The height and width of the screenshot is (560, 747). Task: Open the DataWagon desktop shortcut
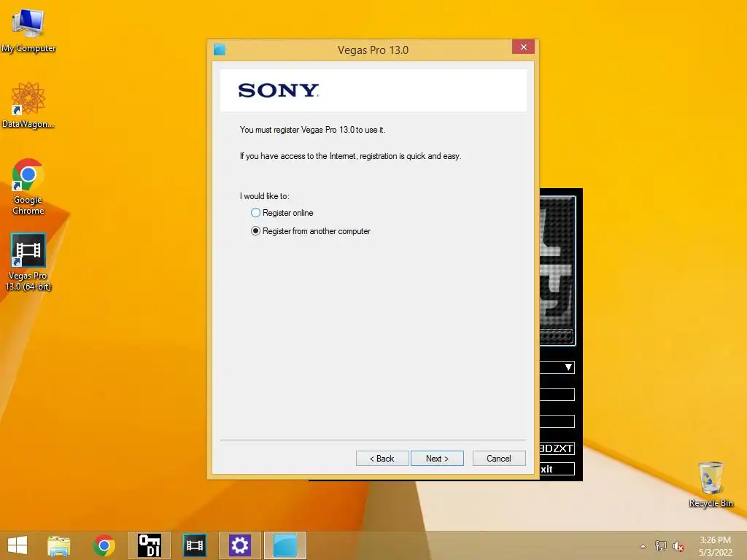pos(28,105)
